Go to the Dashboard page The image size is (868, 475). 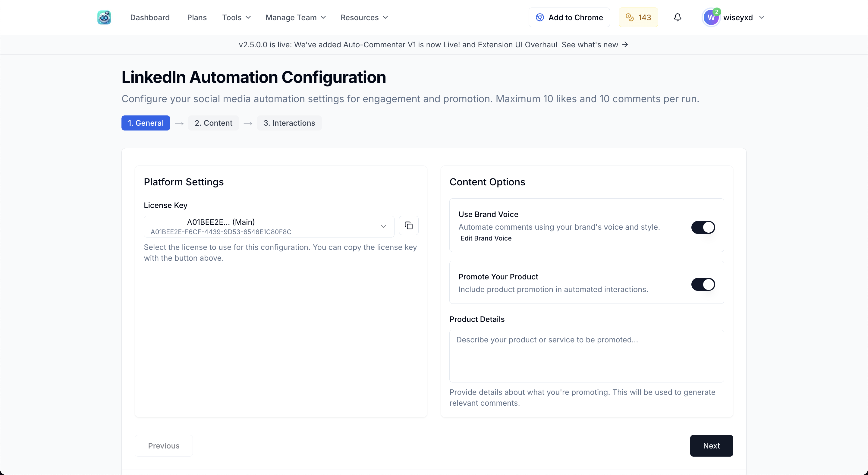click(x=149, y=17)
